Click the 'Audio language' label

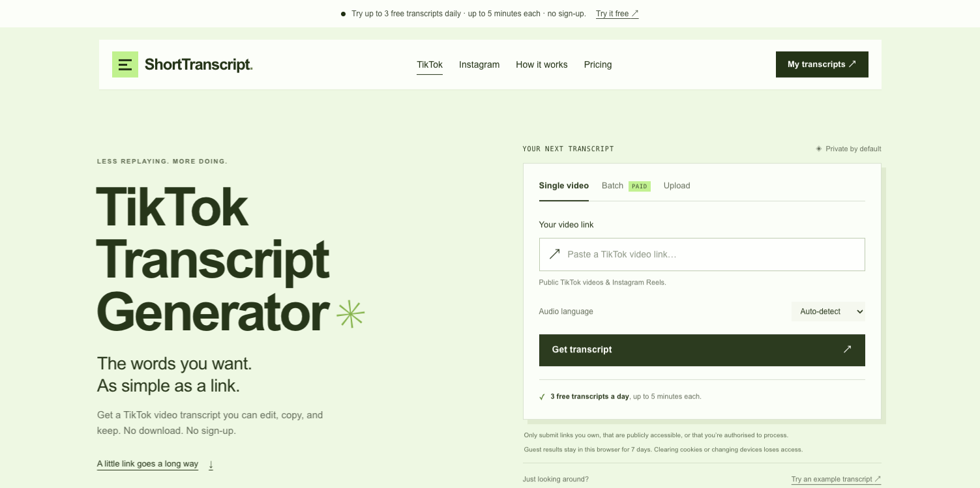[x=566, y=311]
